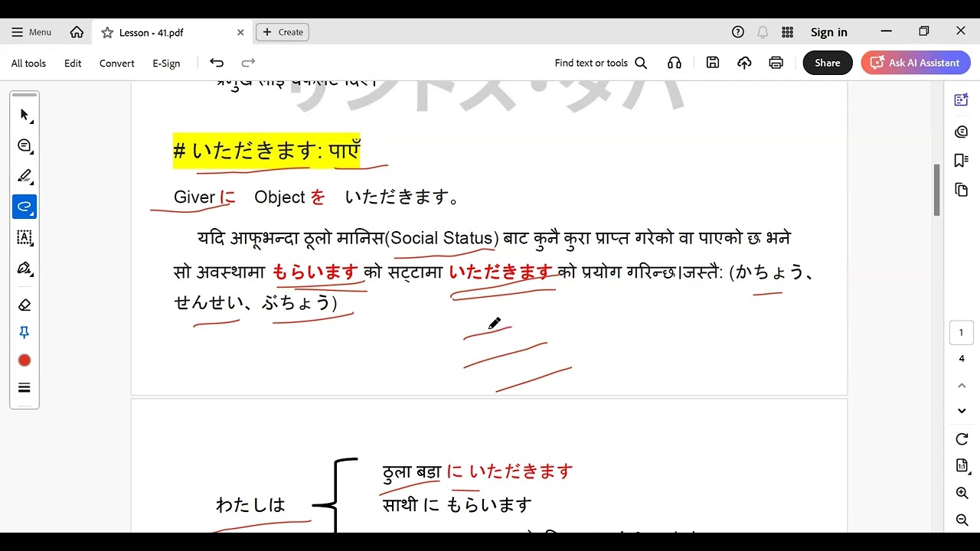
Task: Select the Lesson - 41.pdf tab
Action: pyautogui.click(x=172, y=32)
